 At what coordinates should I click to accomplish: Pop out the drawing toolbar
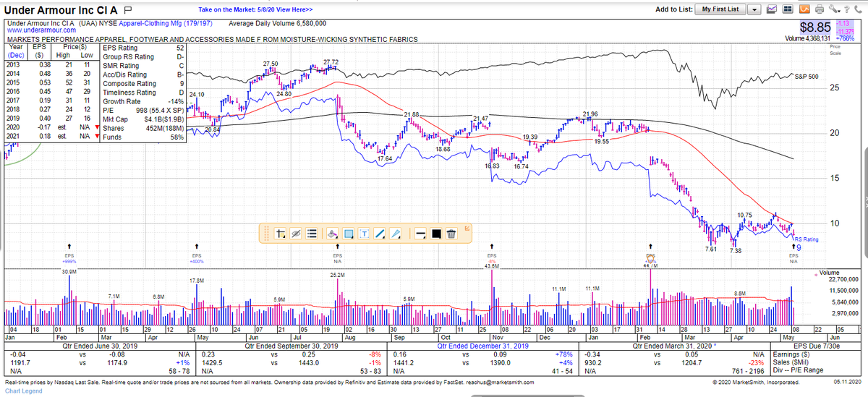coord(467,228)
